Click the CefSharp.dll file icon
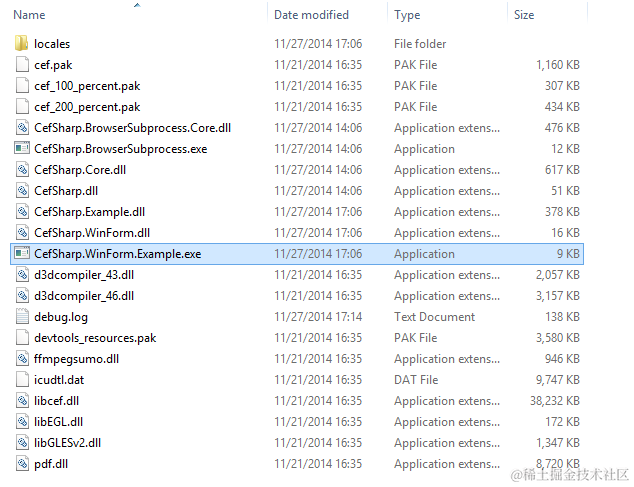 (22, 191)
